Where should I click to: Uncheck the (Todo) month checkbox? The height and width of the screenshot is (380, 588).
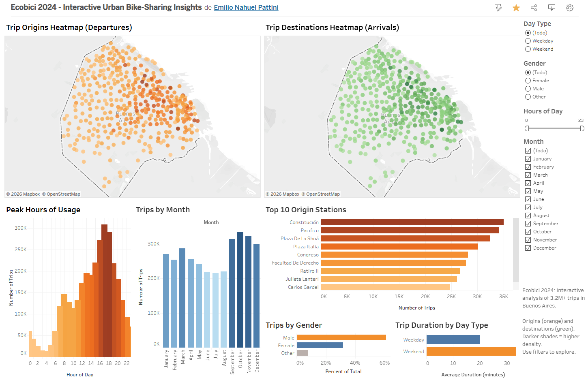click(528, 150)
